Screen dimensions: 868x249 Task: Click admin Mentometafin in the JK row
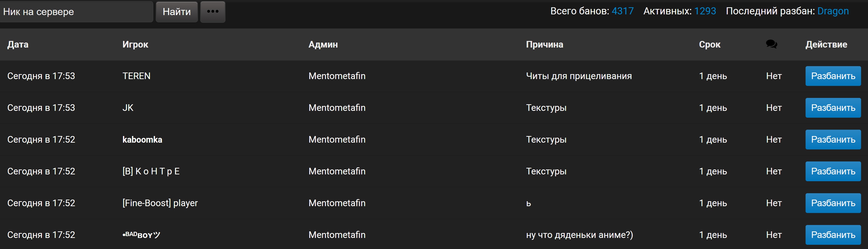337,108
